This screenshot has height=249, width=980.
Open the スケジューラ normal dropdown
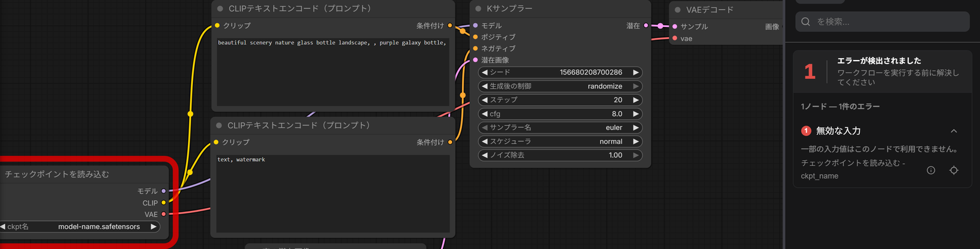[560, 141]
